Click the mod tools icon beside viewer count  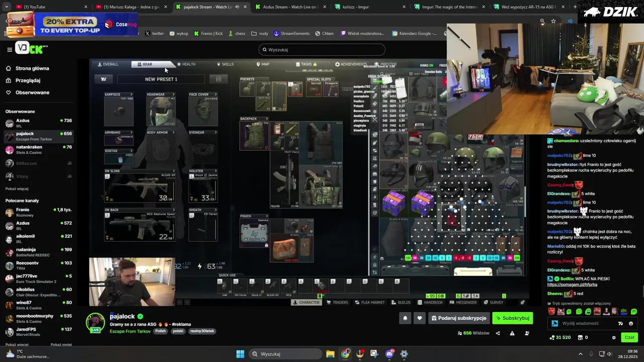point(527,333)
